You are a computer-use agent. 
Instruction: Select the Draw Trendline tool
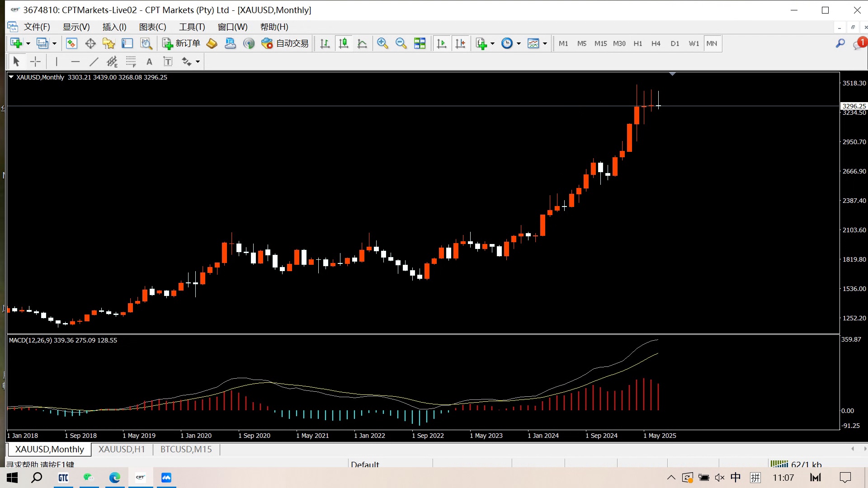[94, 61]
